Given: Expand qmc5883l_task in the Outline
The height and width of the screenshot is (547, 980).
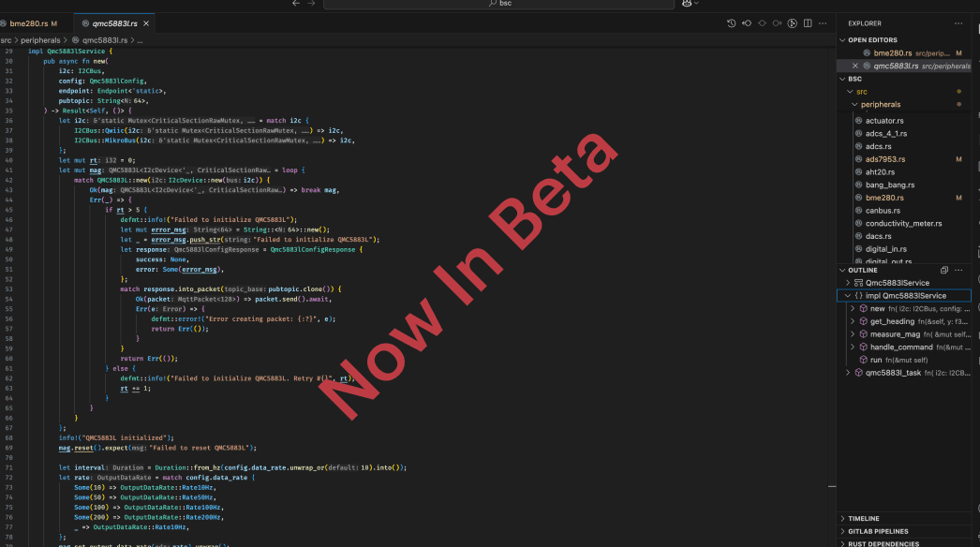Looking at the screenshot, I should tap(848, 373).
